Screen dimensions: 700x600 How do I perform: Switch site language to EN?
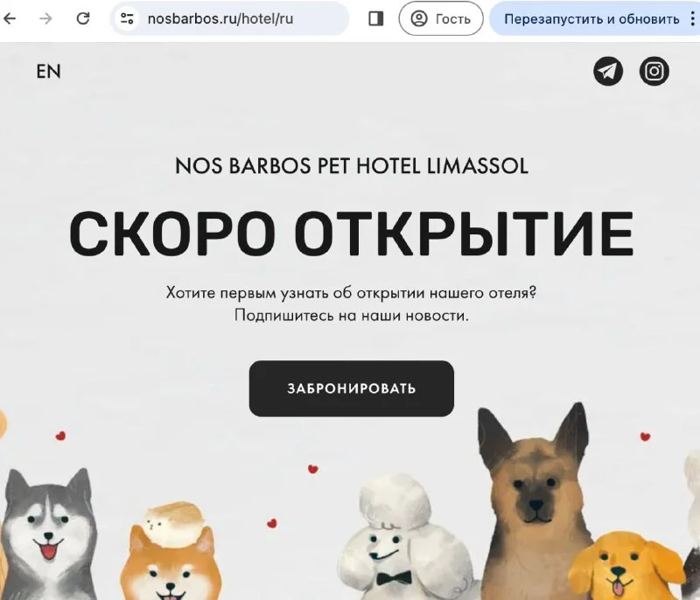pyautogui.click(x=49, y=72)
